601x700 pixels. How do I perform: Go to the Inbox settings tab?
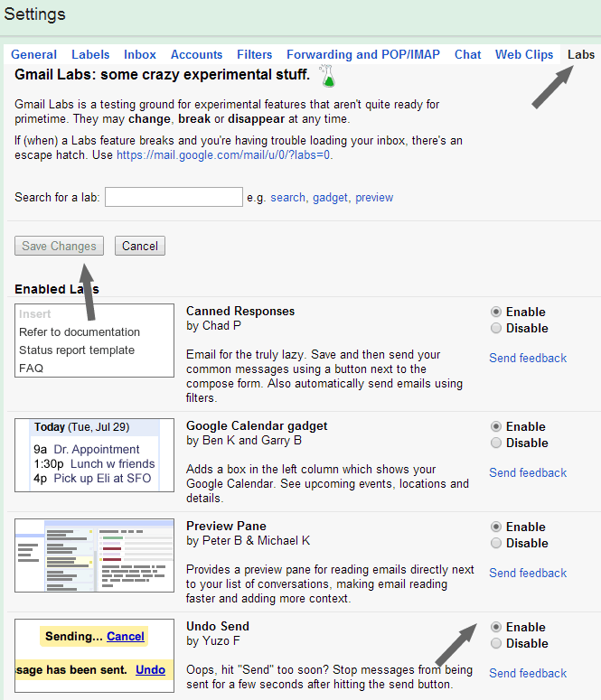pos(140,54)
